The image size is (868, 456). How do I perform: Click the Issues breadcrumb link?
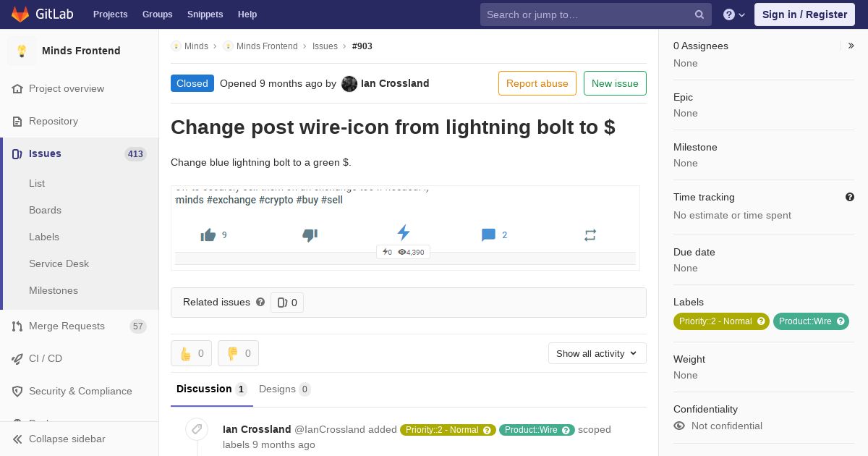pos(325,46)
